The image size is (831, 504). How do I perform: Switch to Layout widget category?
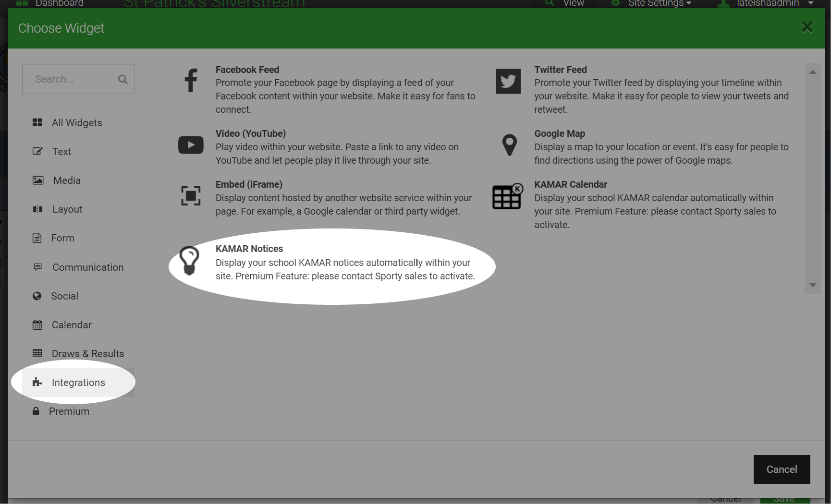[78, 209]
